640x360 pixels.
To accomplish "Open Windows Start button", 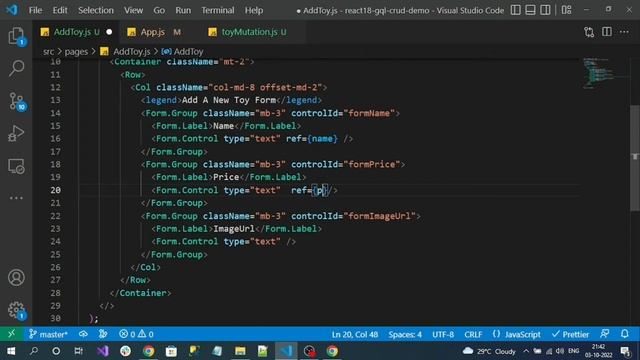I will pyautogui.click(x=11, y=351).
